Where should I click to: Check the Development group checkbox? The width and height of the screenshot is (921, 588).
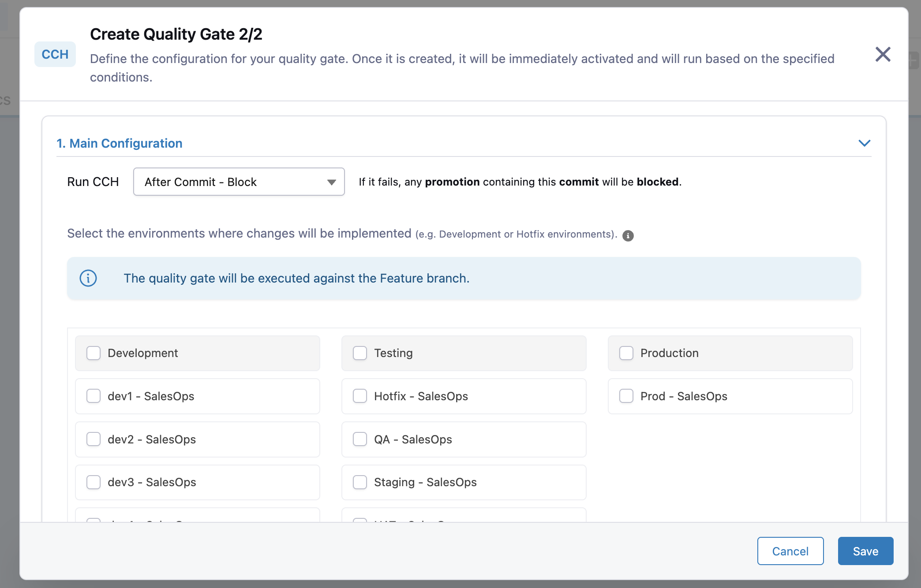[x=94, y=353]
